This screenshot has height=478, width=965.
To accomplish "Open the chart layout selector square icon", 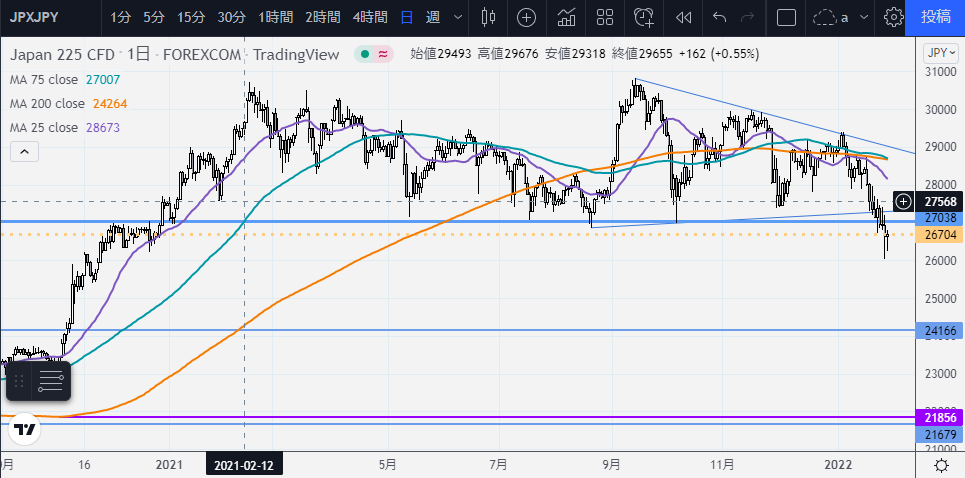I will click(x=786, y=17).
